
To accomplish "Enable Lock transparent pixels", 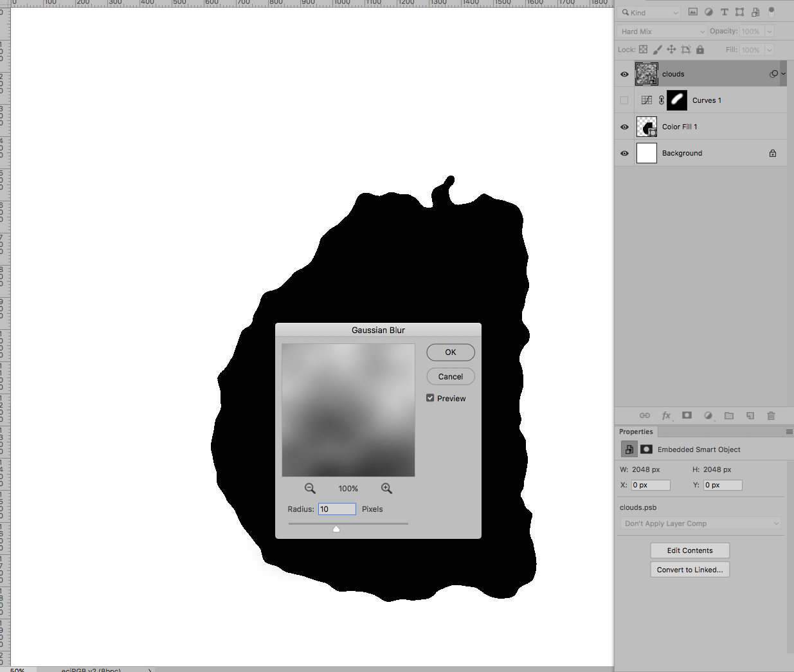I will coord(642,49).
